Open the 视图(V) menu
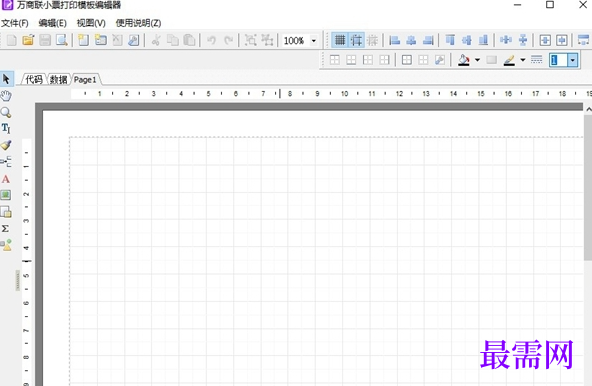The width and height of the screenshot is (592, 386). pyautogui.click(x=91, y=23)
